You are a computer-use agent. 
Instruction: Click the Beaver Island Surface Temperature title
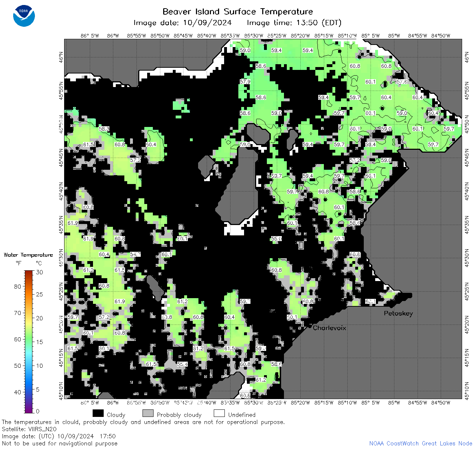(x=238, y=11)
